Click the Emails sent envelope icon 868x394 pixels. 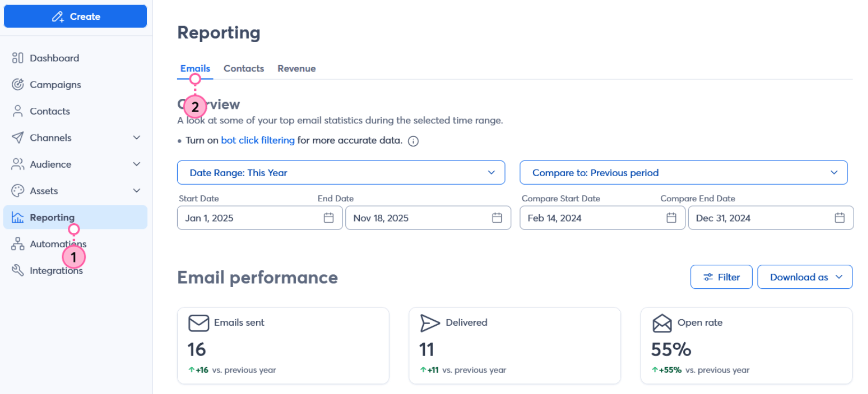(x=199, y=323)
